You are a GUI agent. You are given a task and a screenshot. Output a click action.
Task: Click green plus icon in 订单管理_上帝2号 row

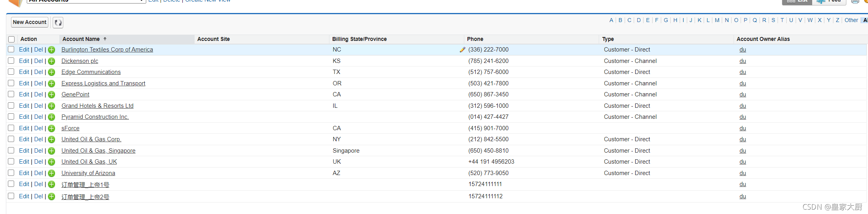51,197
